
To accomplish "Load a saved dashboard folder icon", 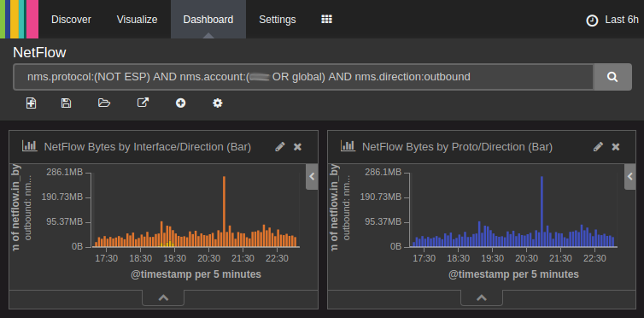I will (104, 103).
